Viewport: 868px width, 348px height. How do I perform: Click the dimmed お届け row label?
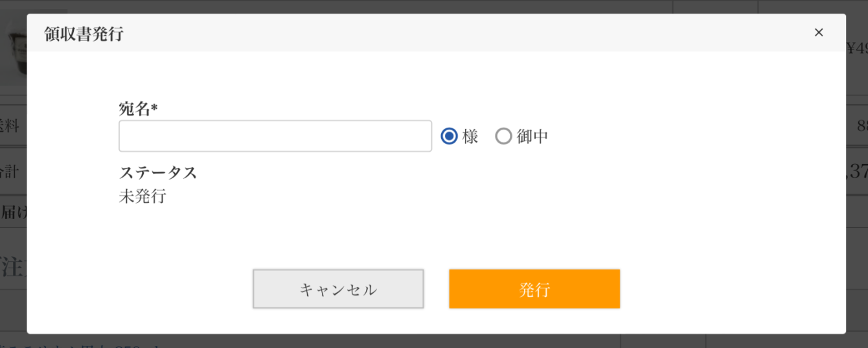point(13,213)
